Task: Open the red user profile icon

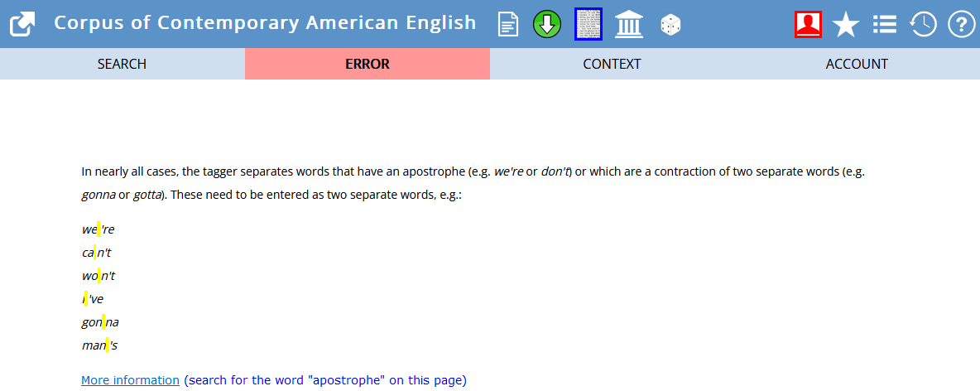Action: coord(808,24)
